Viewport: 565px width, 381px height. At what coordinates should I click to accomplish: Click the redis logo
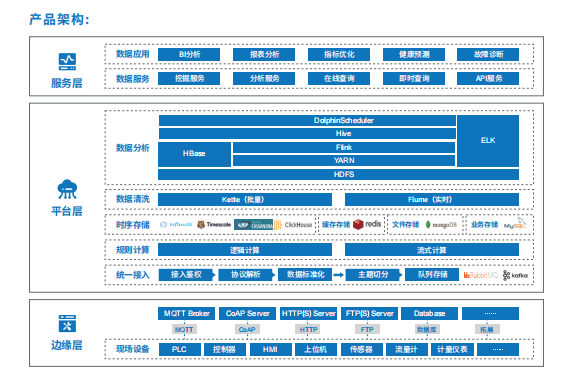(367, 224)
